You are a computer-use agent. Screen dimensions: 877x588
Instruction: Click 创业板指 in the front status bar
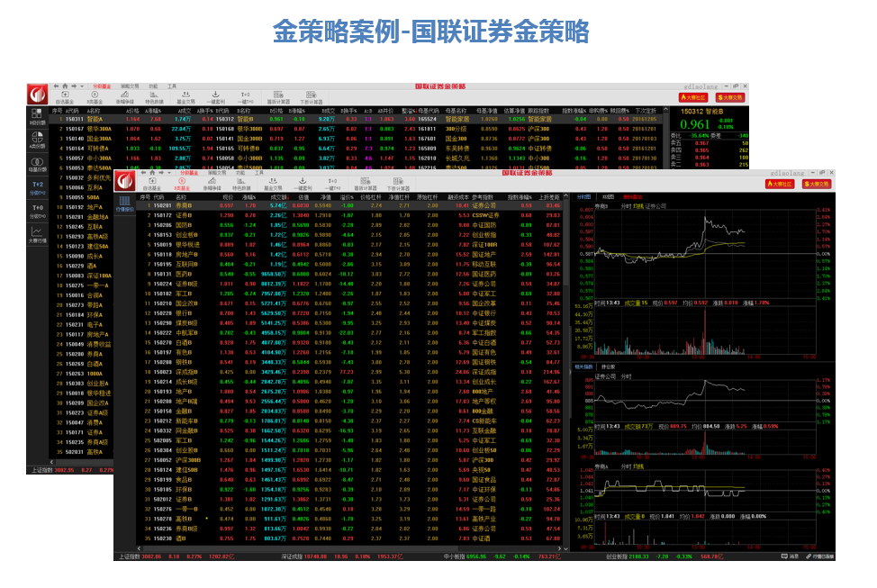point(617,556)
